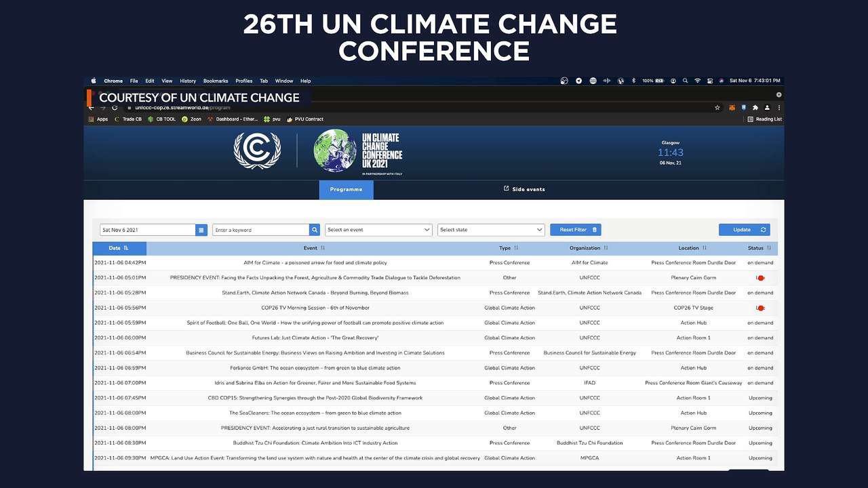The height and width of the screenshot is (488, 868).
Task: Open the calendar date picker icon
Action: pos(201,230)
